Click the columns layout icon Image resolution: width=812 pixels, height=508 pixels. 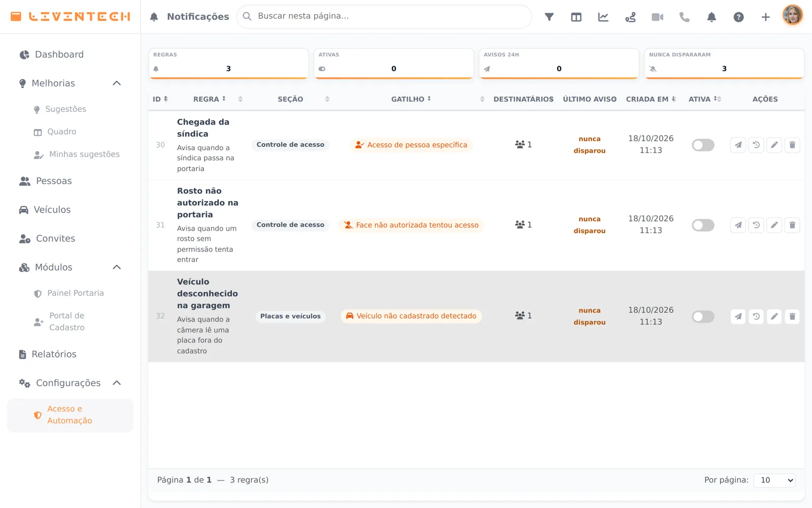pyautogui.click(x=576, y=17)
